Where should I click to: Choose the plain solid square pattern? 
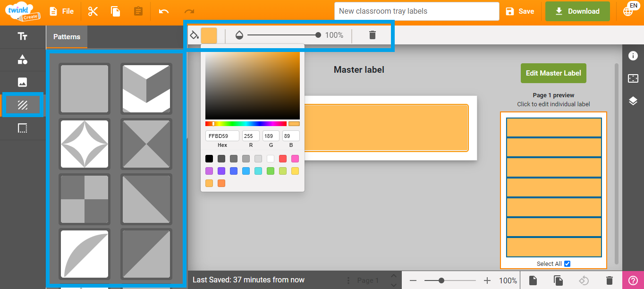[85, 89]
